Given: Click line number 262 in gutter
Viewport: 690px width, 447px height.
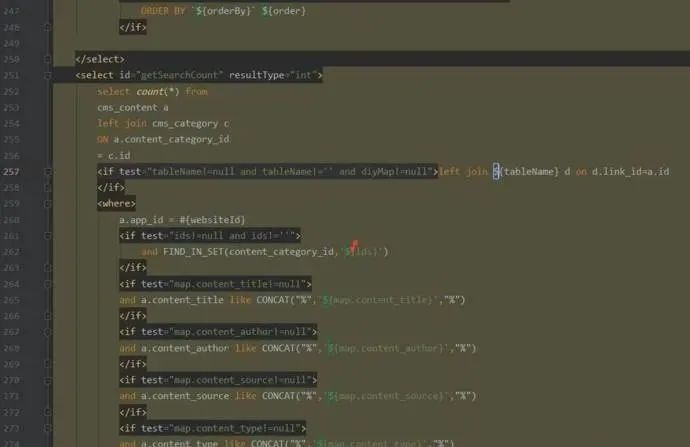Looking at the screenshot, I should click(x=11, y=252).
